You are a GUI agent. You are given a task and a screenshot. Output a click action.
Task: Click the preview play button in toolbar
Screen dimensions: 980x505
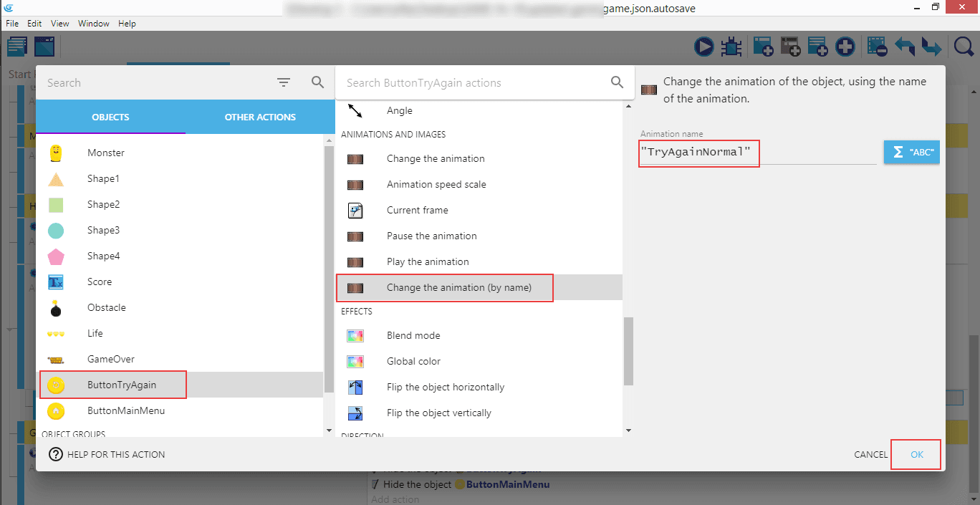click(x=703, y=47)
